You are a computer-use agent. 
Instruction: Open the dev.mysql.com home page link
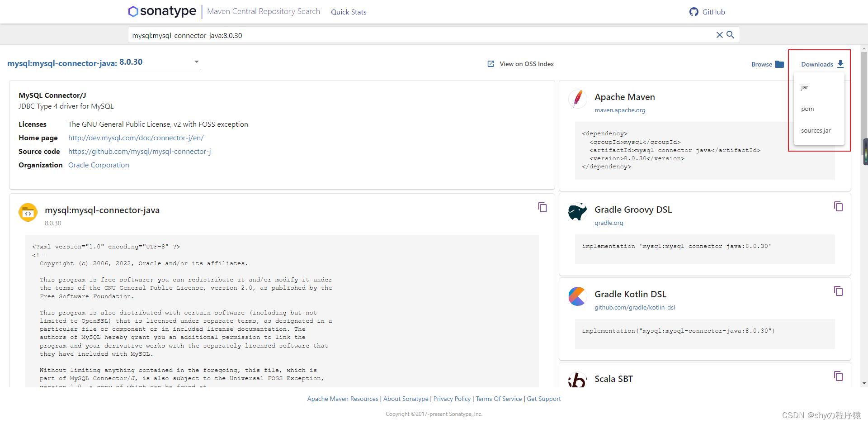click(x=136, y=138)
